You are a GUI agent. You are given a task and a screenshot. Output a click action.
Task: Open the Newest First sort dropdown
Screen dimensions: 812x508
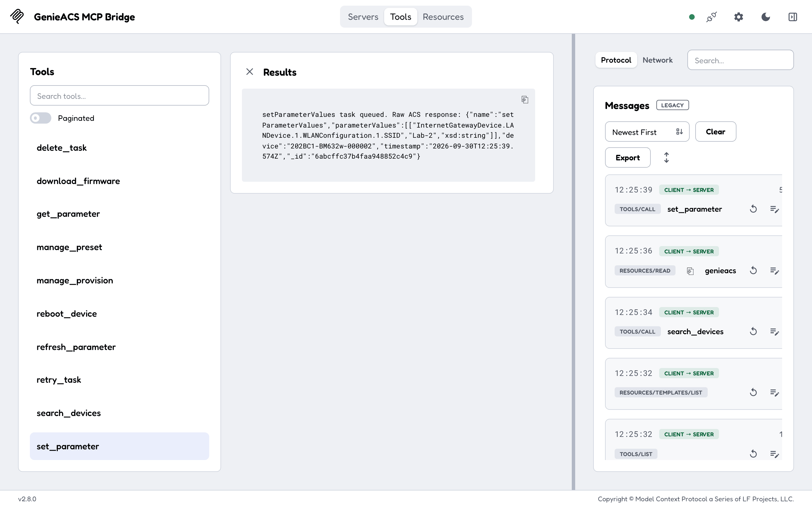coord(647,132)
